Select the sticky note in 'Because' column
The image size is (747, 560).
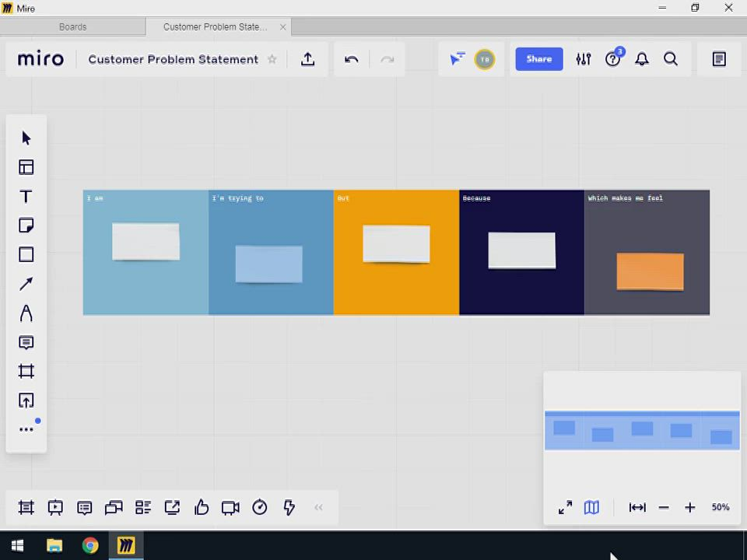point(521,250)
